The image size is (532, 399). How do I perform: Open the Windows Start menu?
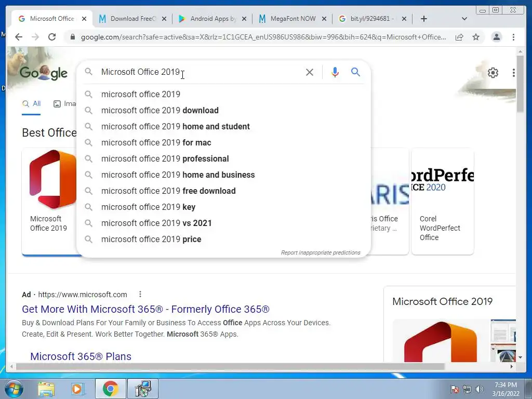click(x=14, y=389)
